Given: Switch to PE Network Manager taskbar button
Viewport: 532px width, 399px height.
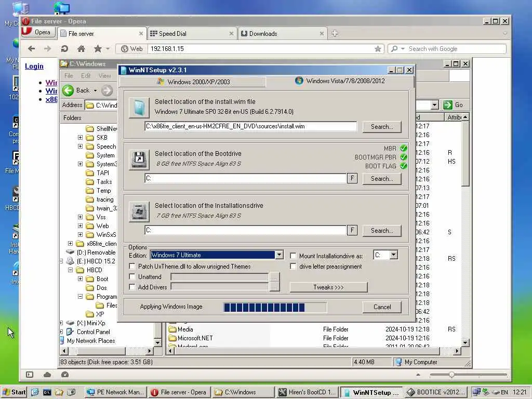Looking at the screenshot, I should click(115, 392).
